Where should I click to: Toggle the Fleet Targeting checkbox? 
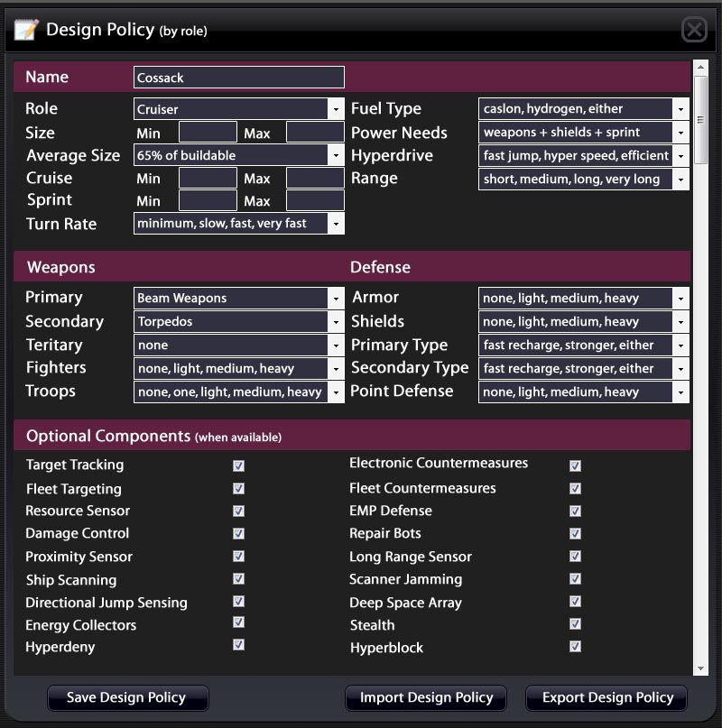[x=238, y=488]
